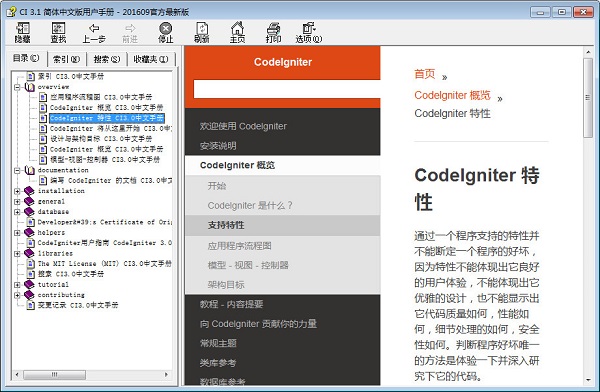Expand the libraries tree node
600x392 pixels.
pos(17,253)
